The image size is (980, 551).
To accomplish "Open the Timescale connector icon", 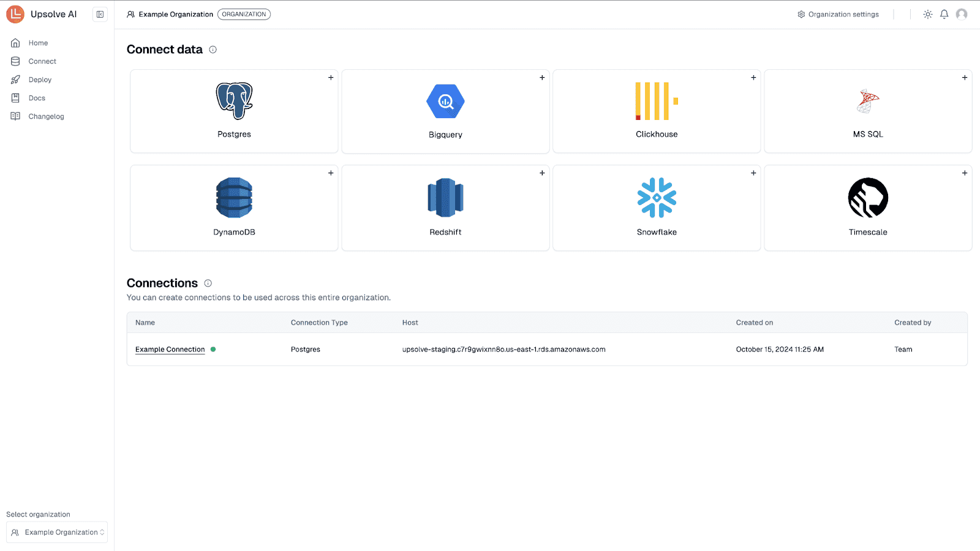I will click(x=867, y=198).
